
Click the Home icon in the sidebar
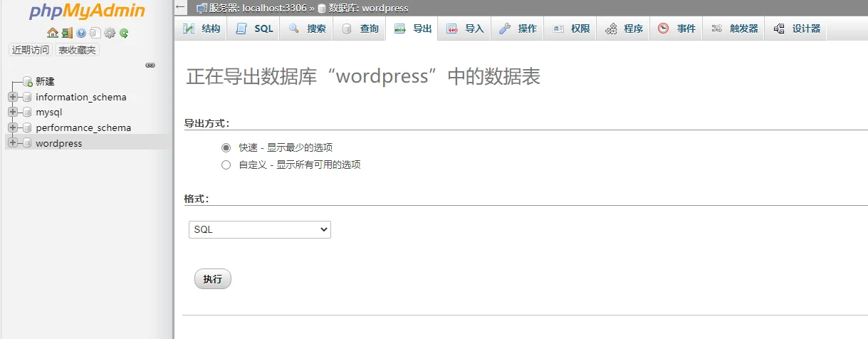tap(52, 33)
